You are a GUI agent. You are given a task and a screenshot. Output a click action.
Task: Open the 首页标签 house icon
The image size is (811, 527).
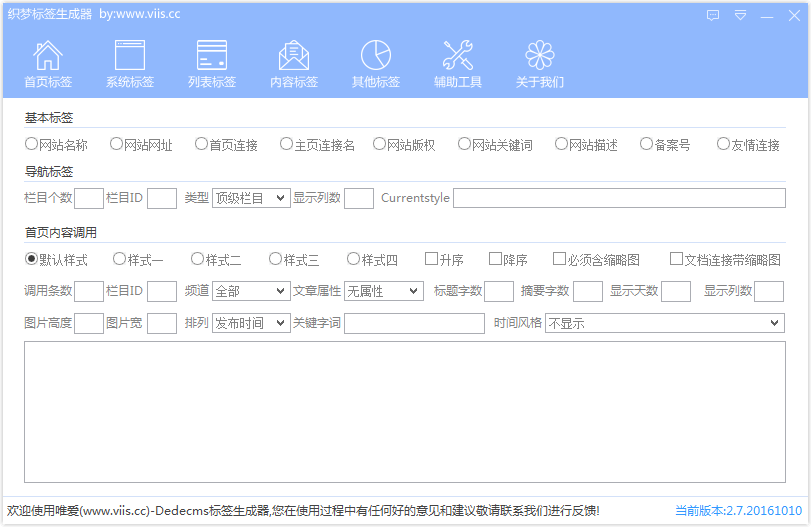click(x=48, y=56)
